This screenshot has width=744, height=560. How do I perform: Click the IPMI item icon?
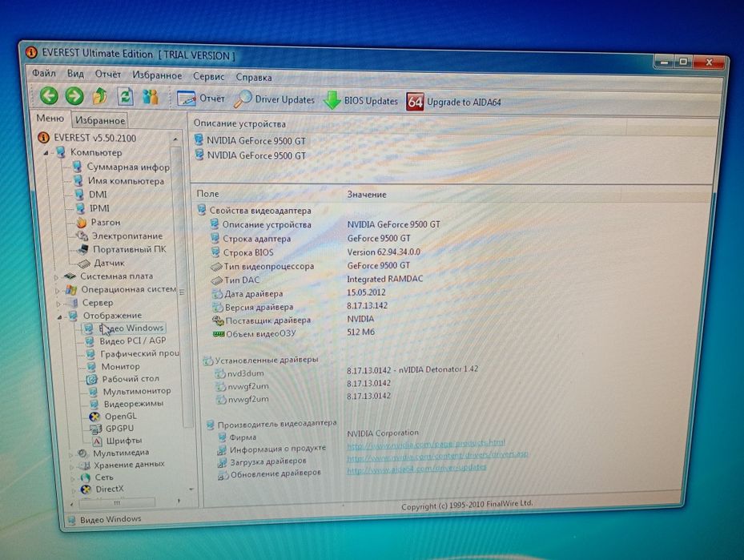click(80, 208)
